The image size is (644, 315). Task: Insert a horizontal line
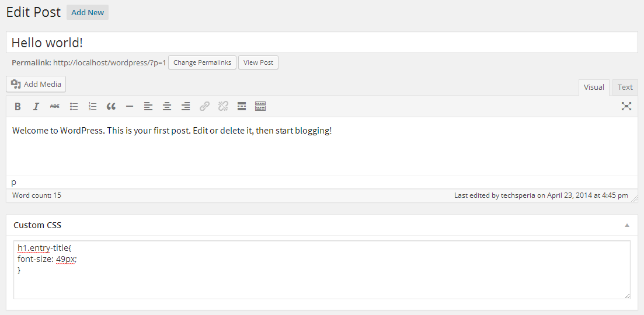[x=130, y=107]
